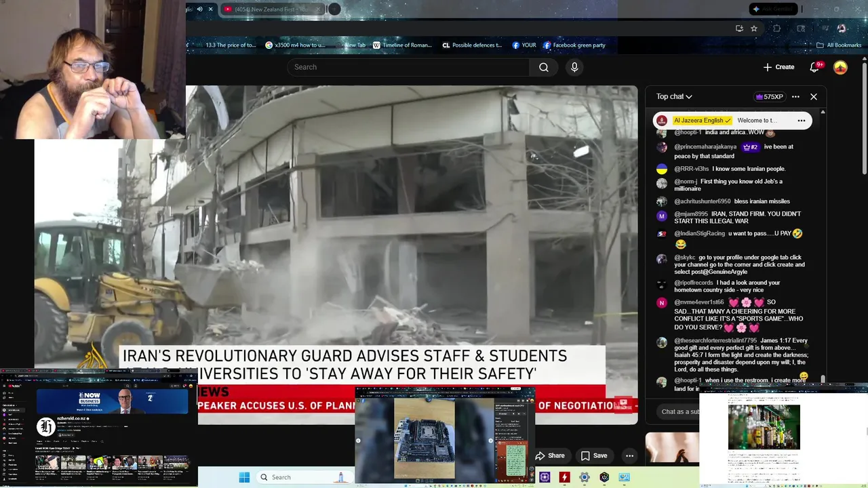Open the monitor icon taskbar app

624,477
